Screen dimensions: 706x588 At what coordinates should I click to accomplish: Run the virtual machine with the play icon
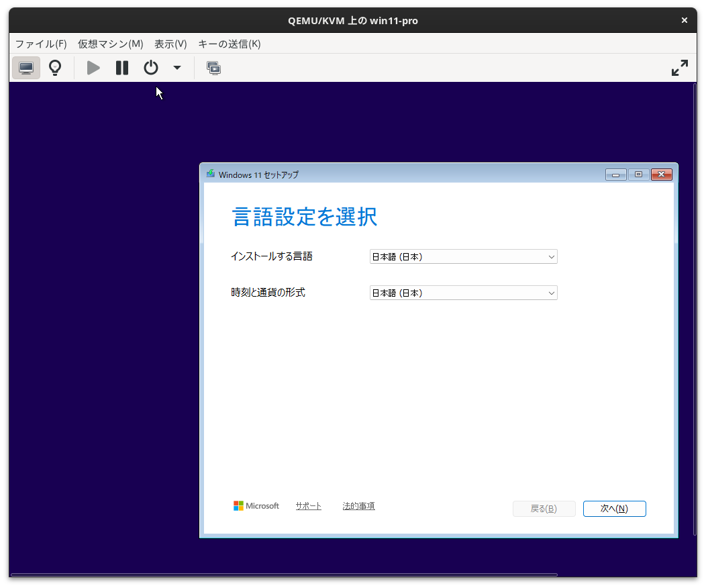93,67
